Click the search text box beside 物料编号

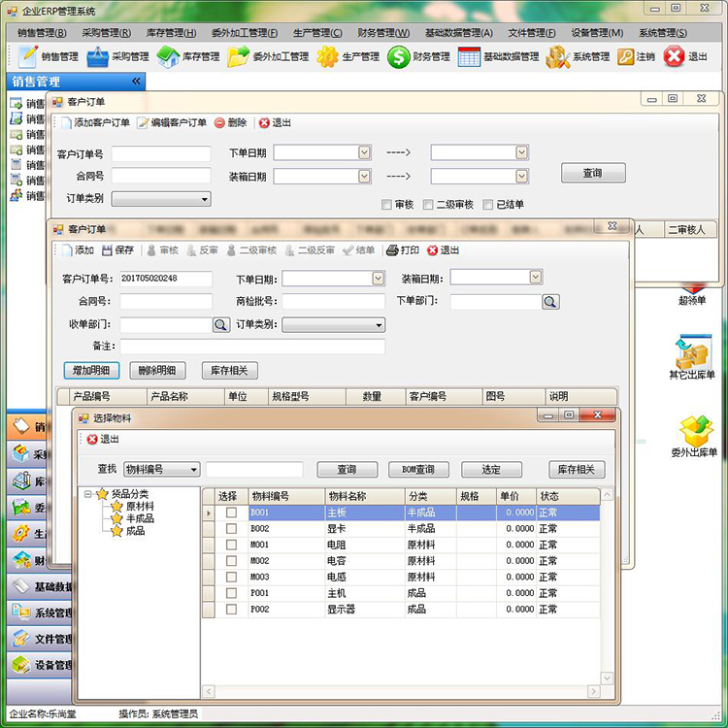[x=254, y=470]
